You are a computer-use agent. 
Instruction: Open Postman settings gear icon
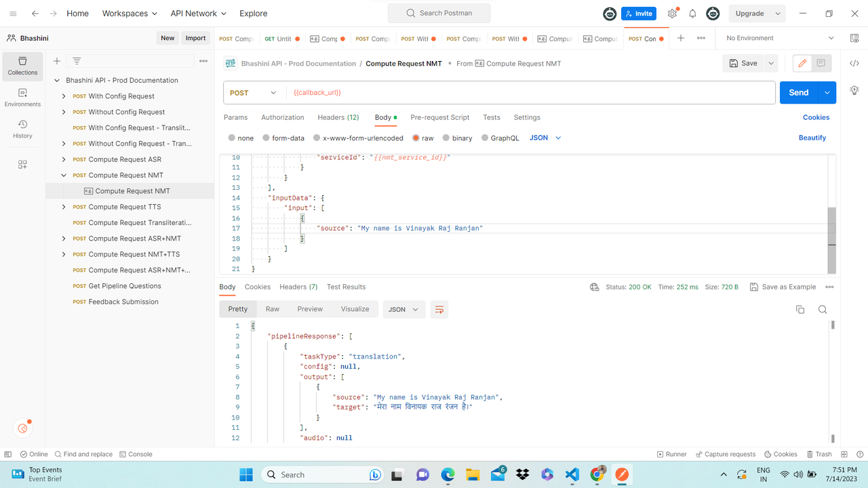pos(672,14)
